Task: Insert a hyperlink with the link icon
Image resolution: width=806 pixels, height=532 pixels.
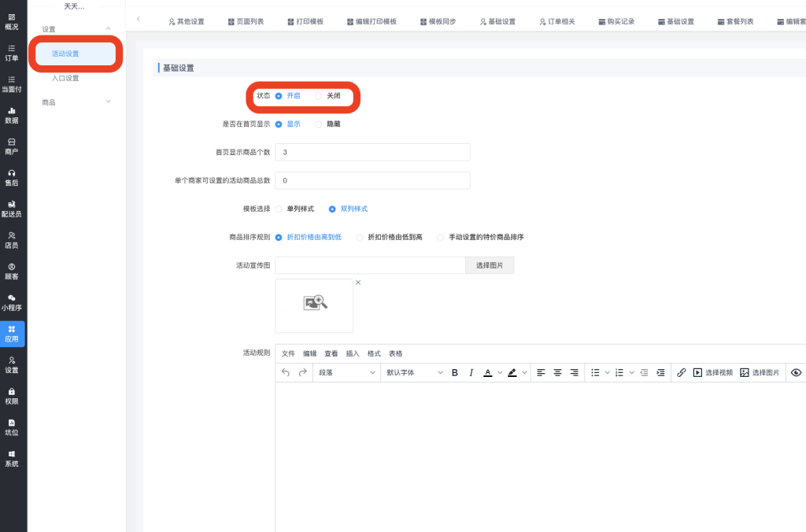Action: click(682, 373)
